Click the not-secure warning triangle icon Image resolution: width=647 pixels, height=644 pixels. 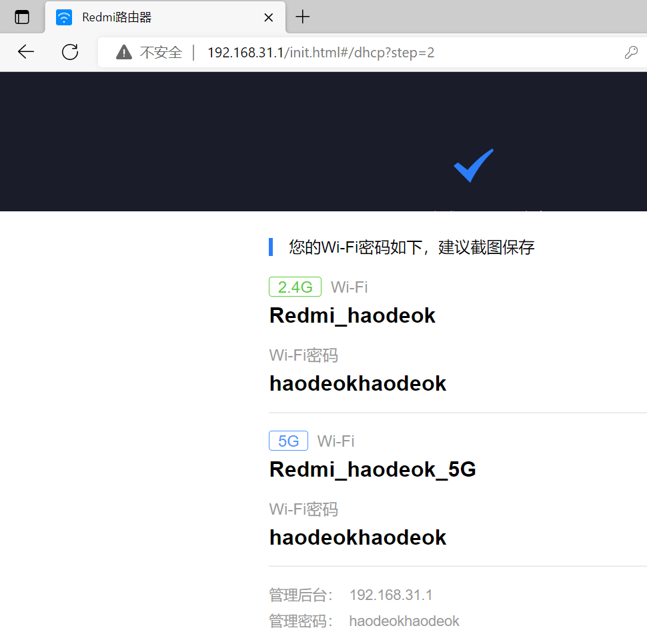coord(124,53)
